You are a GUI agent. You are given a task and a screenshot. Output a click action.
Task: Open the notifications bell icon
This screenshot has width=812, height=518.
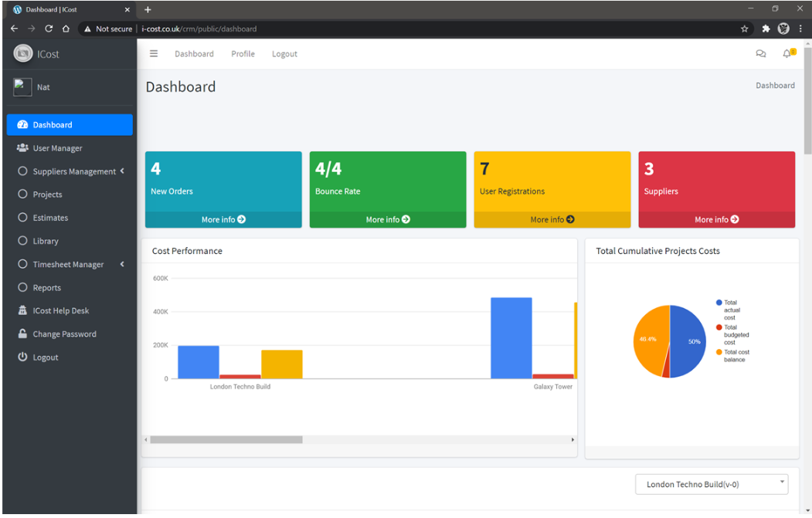click(787, 54)
